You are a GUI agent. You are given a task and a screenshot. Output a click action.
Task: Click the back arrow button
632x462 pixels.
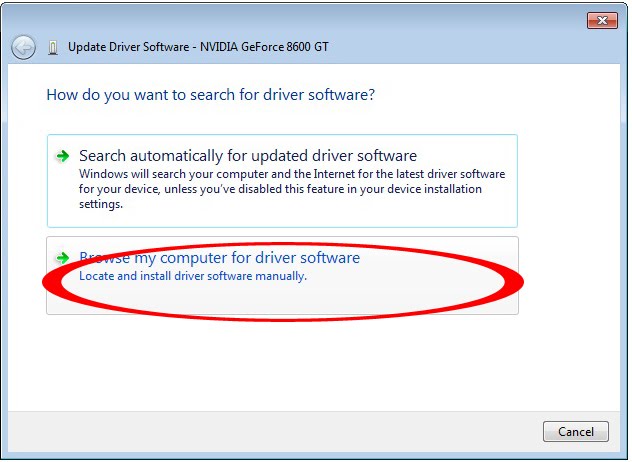pos(23,48)
